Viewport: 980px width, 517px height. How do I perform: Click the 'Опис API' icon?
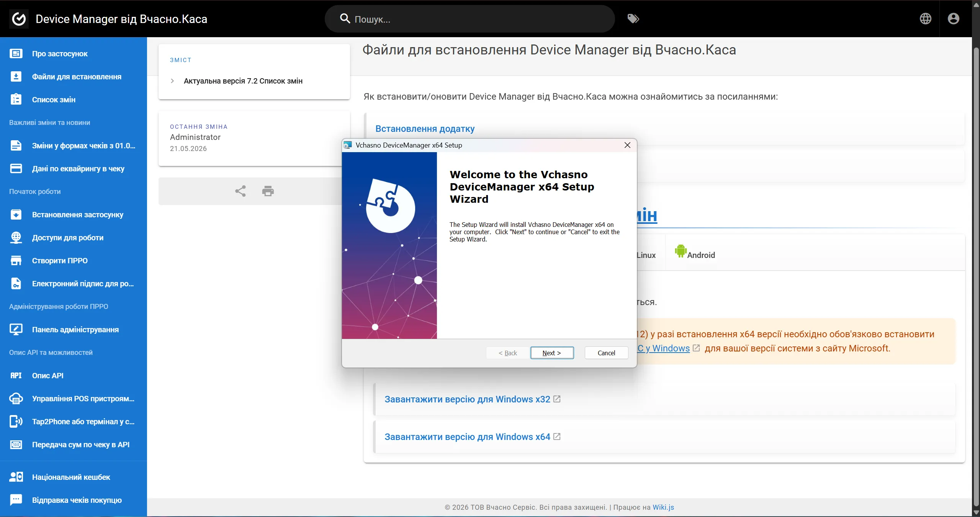(x=16, y=376)
